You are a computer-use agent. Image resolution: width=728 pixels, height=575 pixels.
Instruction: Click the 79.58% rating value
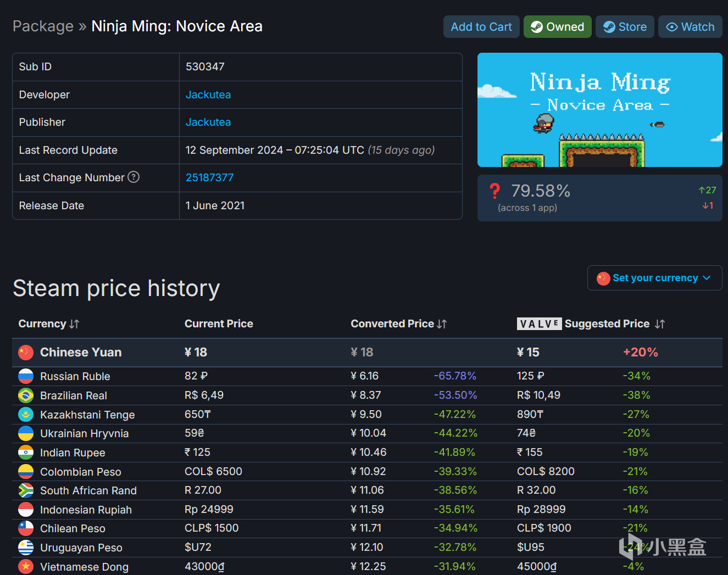[x=541, y=191]
